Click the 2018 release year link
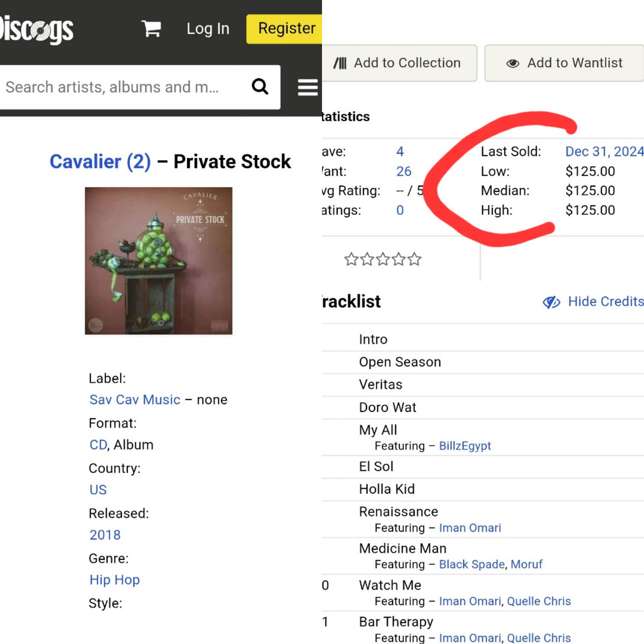Image resolution: width=644 pixels, height=644 pixels. (x=105, y=535)
